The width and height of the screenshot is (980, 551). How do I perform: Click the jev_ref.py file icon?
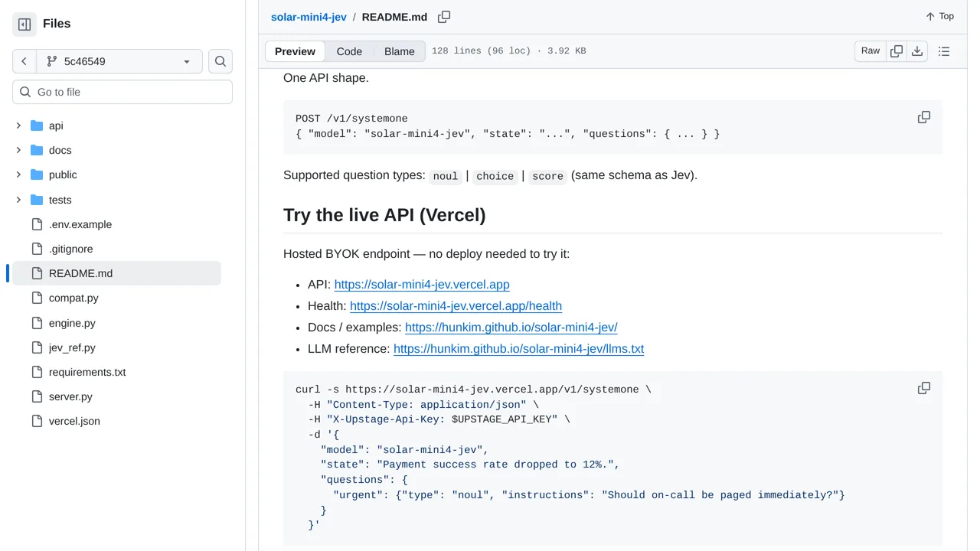[37, 347]
